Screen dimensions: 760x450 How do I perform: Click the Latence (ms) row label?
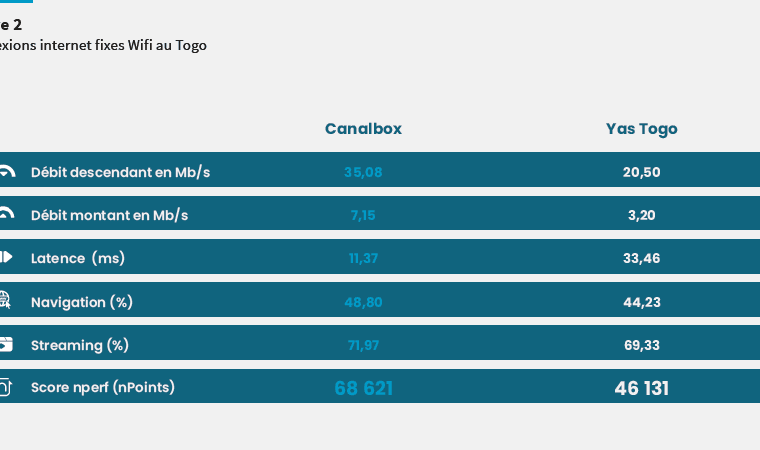point(78,258)
